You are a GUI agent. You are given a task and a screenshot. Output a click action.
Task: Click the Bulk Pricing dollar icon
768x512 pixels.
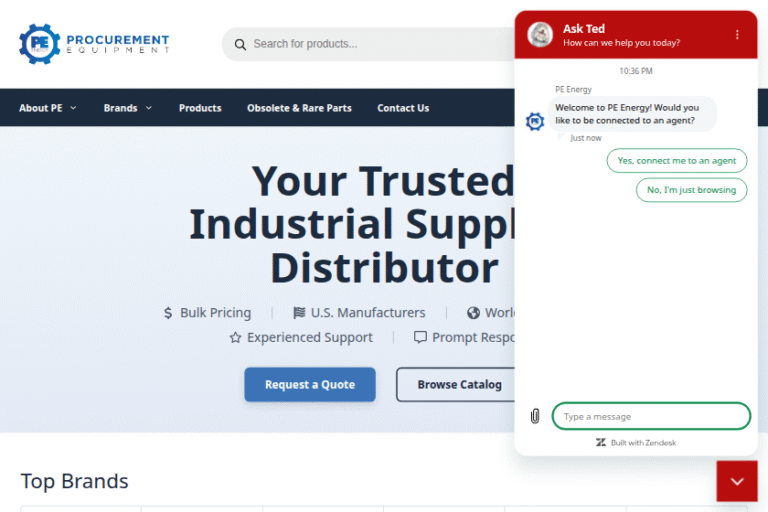tap(168, 313)
